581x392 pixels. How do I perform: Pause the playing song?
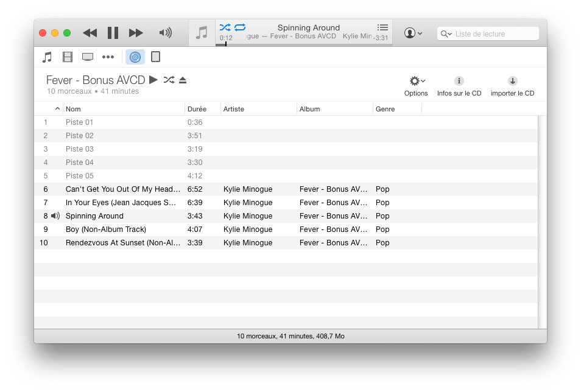[113, 33]
